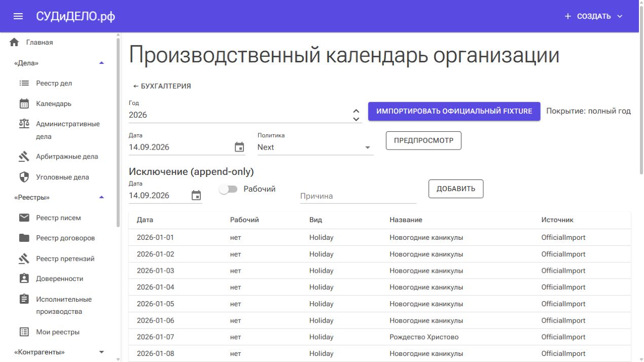Viewport: 644px width, 362px height.
Task: Click the plus icon beside СОЗДАТЬ
Action: pos(568,16)
